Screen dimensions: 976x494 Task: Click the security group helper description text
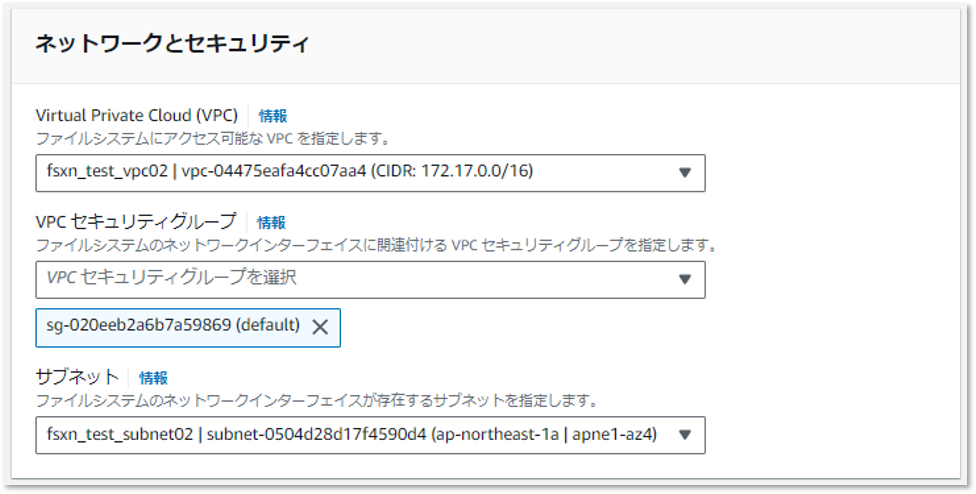pyautogui.click(x=376, y=245)
